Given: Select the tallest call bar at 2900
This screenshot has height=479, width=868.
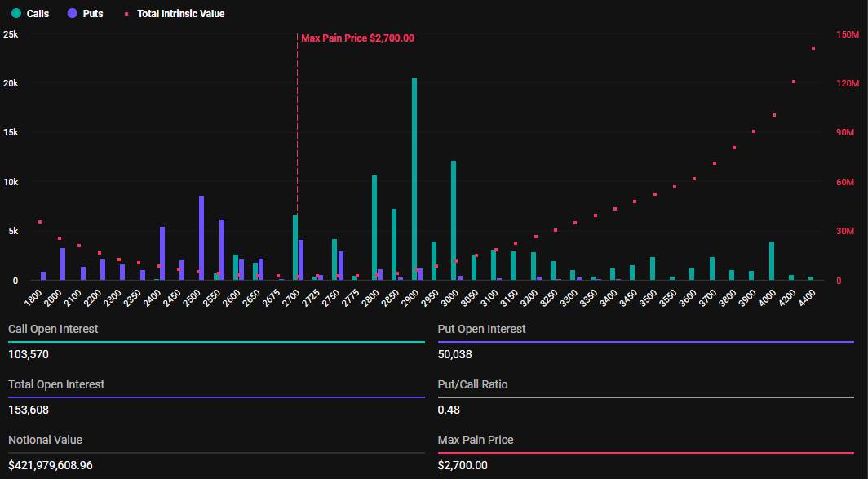Looking at the screenshot, I should (414, 180).
